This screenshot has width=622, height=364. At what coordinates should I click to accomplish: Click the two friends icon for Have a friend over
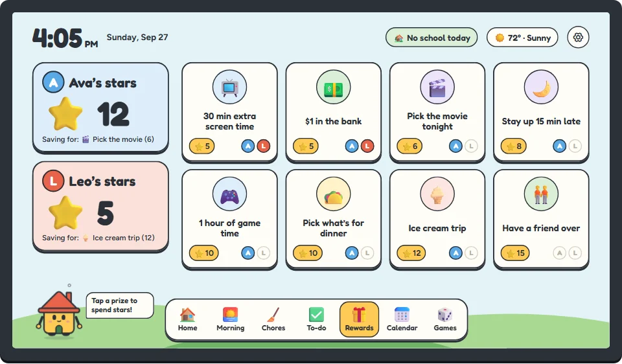click(x=541, y=194)
